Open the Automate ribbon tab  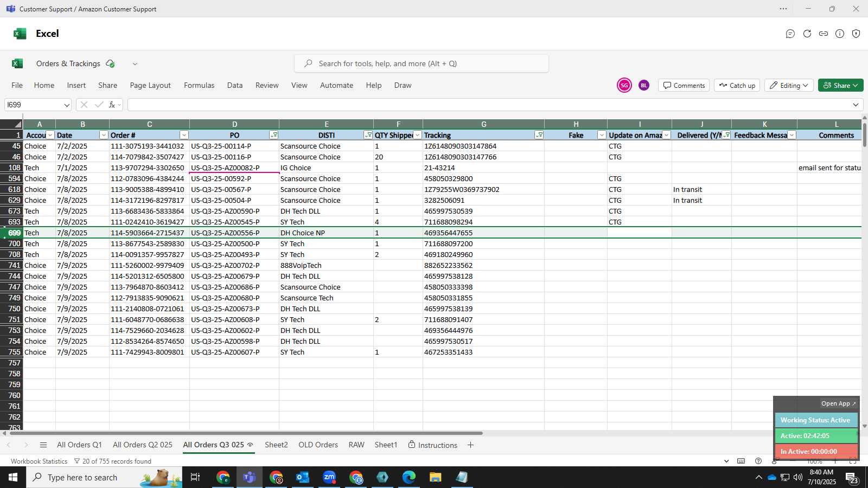[336, 85]
